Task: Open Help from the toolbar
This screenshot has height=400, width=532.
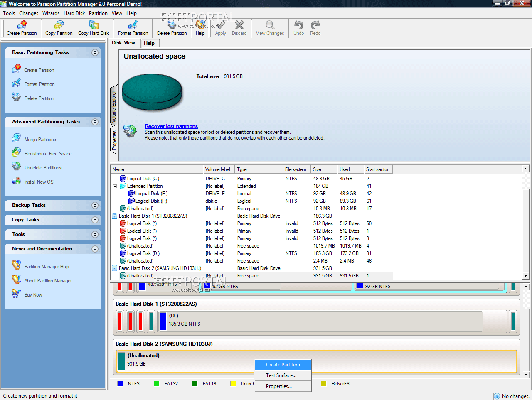Action: tap(200, 28)
